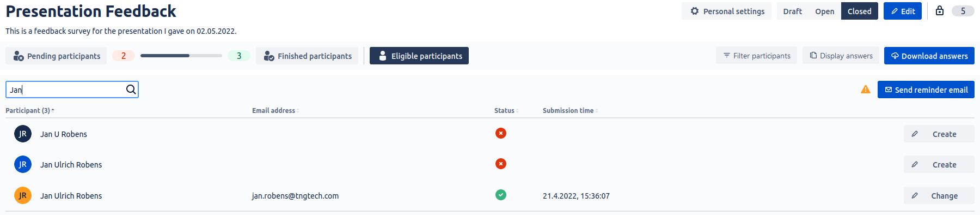This screenshot has width=980, height=215.
Task: Select the Closed survey state
Action: point(859,11)
